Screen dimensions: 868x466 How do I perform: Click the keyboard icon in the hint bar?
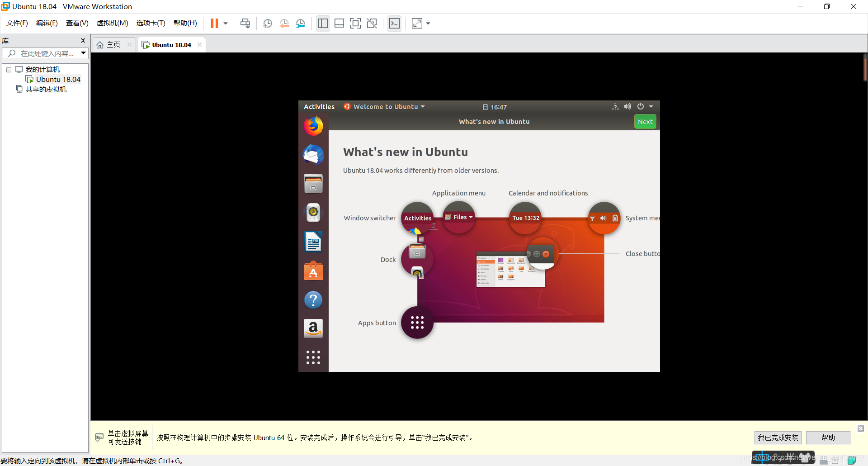click(99, 437)
